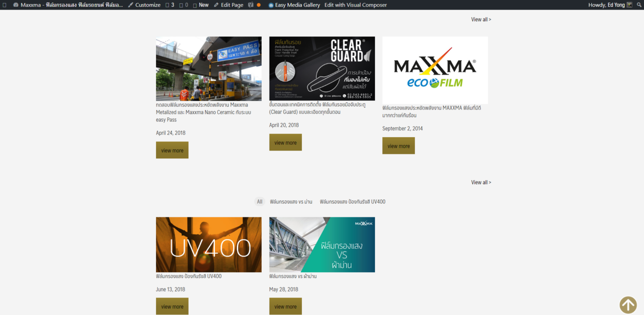This screenshot has height=315, width=644.
Task: Open Easy Media Gallery menu
Action: pos(294,5)
